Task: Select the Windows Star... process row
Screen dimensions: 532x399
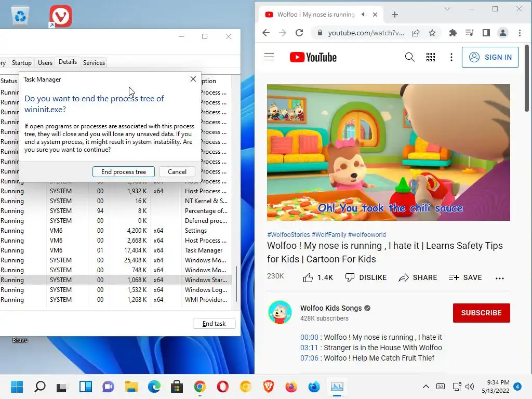Action: (115, 280)
